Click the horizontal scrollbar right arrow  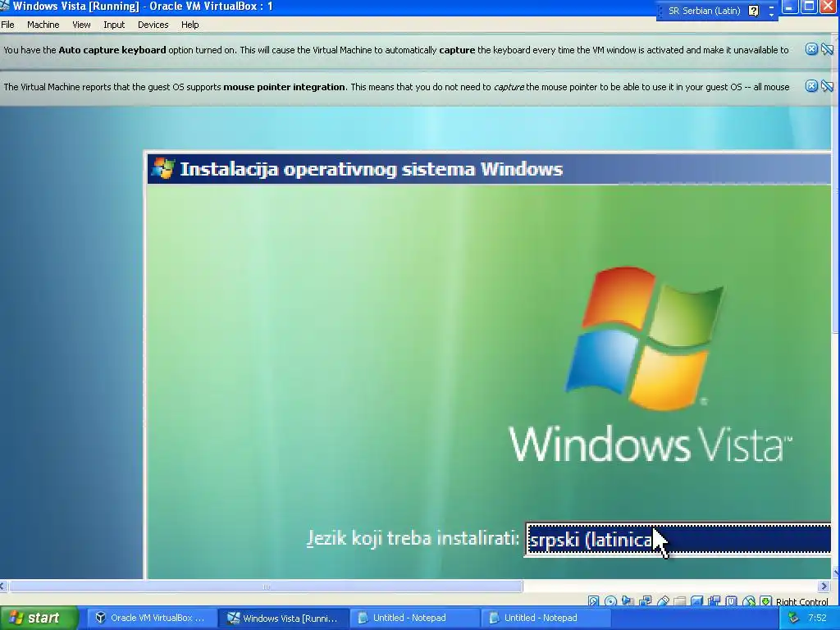tap(824, 586)
